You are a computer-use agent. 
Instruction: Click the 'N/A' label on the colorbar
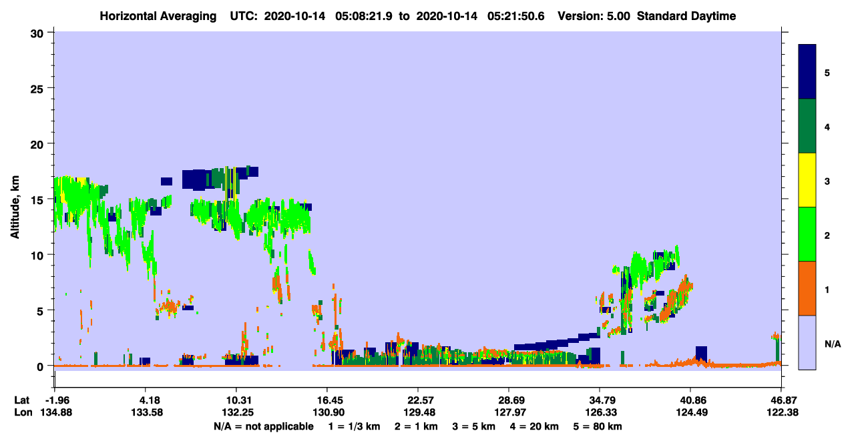pos(833,344)
